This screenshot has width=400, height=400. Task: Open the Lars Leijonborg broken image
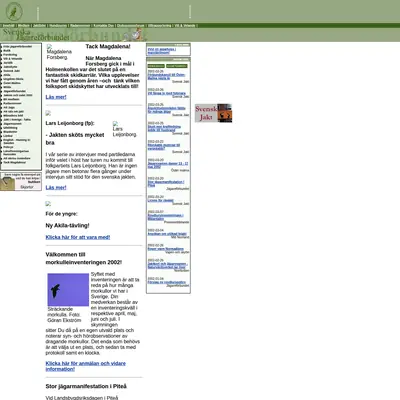click(124, 129)
